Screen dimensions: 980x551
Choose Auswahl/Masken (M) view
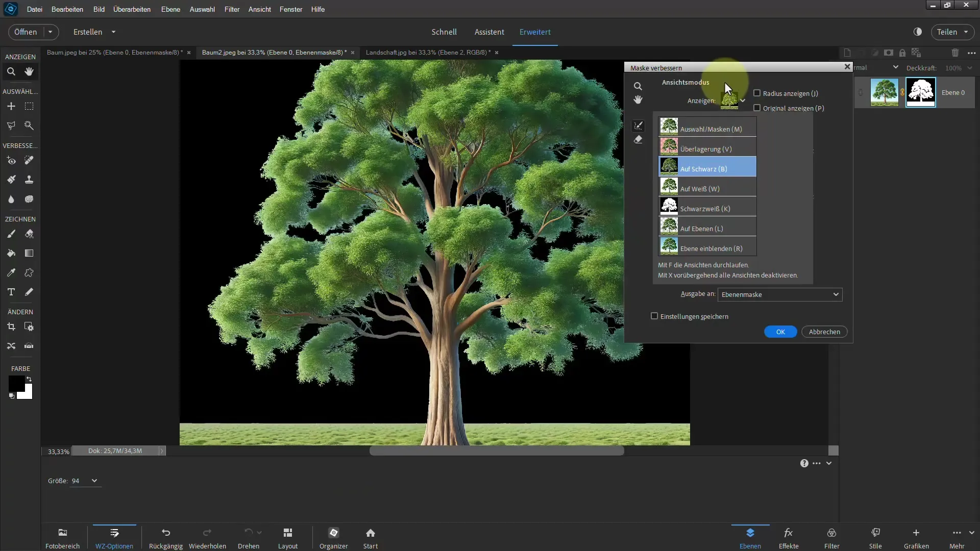(x=707, y=127)
